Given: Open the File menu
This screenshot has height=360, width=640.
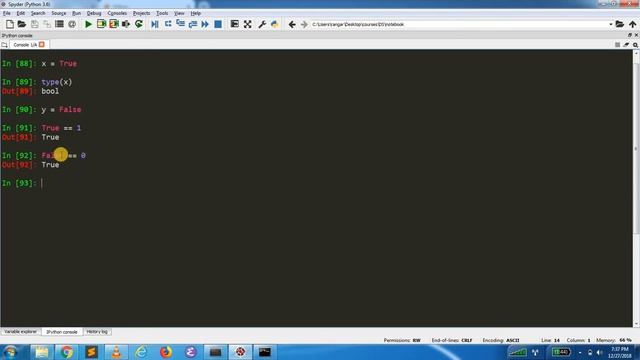Looking at the screenshot, I should tap(7, 13).
